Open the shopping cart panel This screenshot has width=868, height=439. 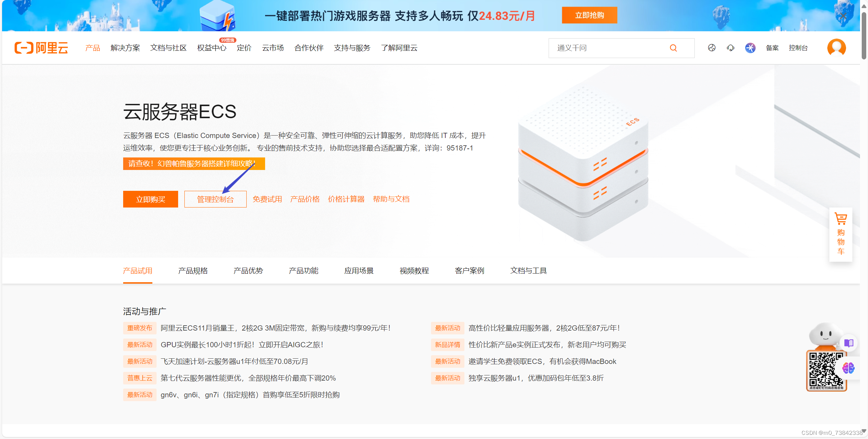click(x=841, y=234)
